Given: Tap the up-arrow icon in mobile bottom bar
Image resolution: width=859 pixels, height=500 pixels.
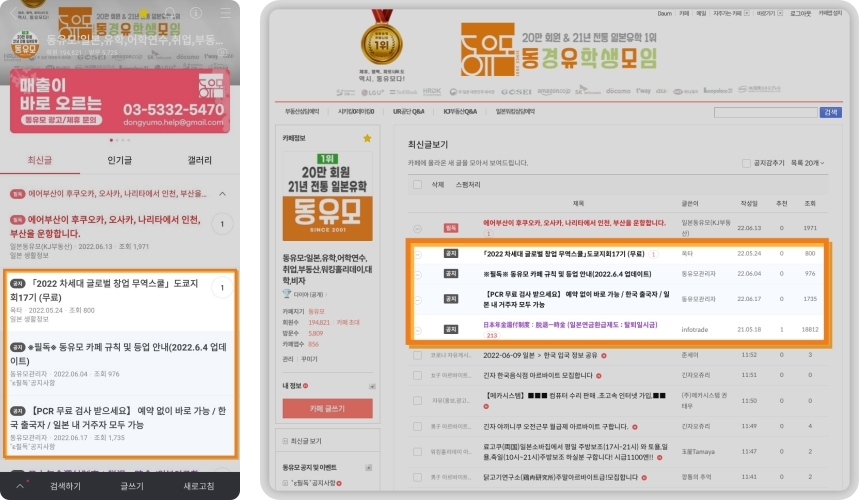Looking at the screenshot, I should [20, 485].
